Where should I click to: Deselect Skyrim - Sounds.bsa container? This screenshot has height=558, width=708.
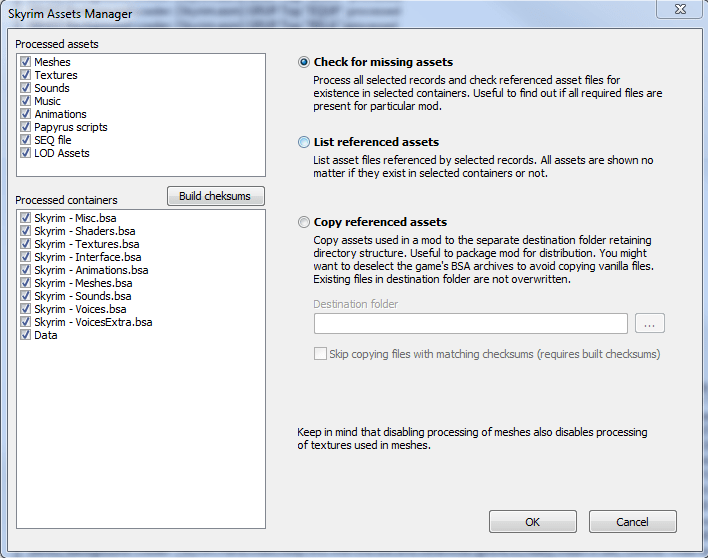click(26, 296)
